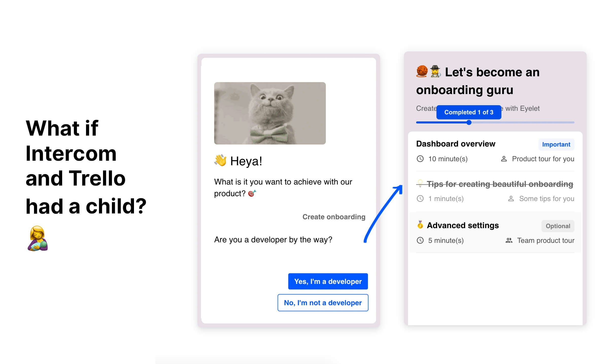Screen dimensions: 609x364
Task: Click the person icon beside Product tour for you
Action: [504, 159]
